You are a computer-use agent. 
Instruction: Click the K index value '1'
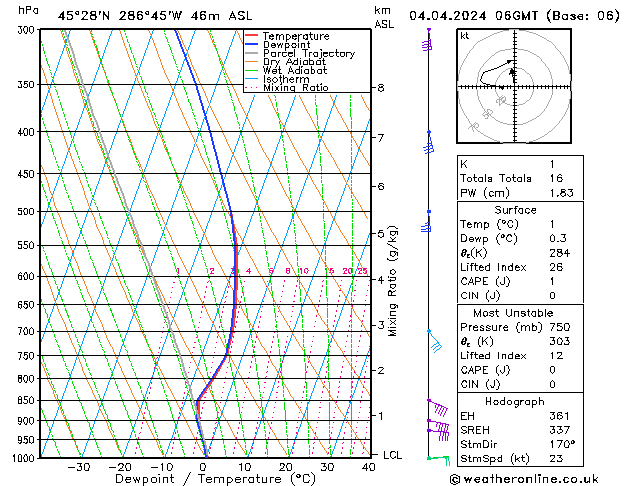tap(552, 164)
